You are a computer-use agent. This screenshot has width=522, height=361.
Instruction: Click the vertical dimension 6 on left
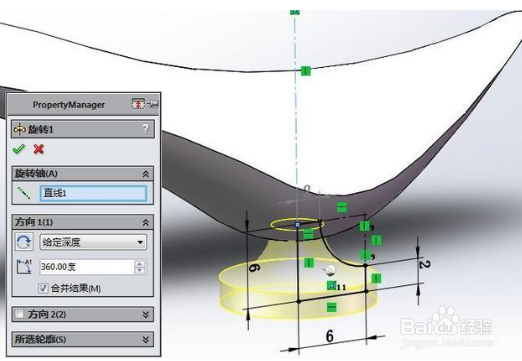coord(254,267)
